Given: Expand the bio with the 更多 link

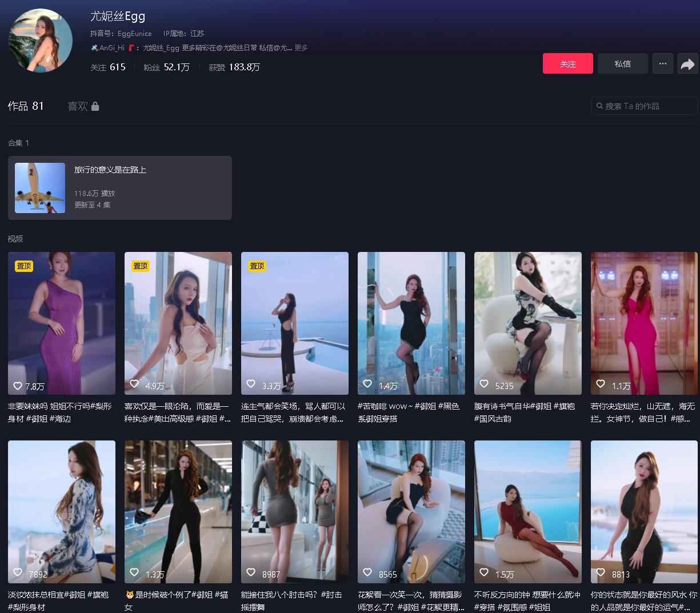Looking at the screenshot, I should point(301,48).
